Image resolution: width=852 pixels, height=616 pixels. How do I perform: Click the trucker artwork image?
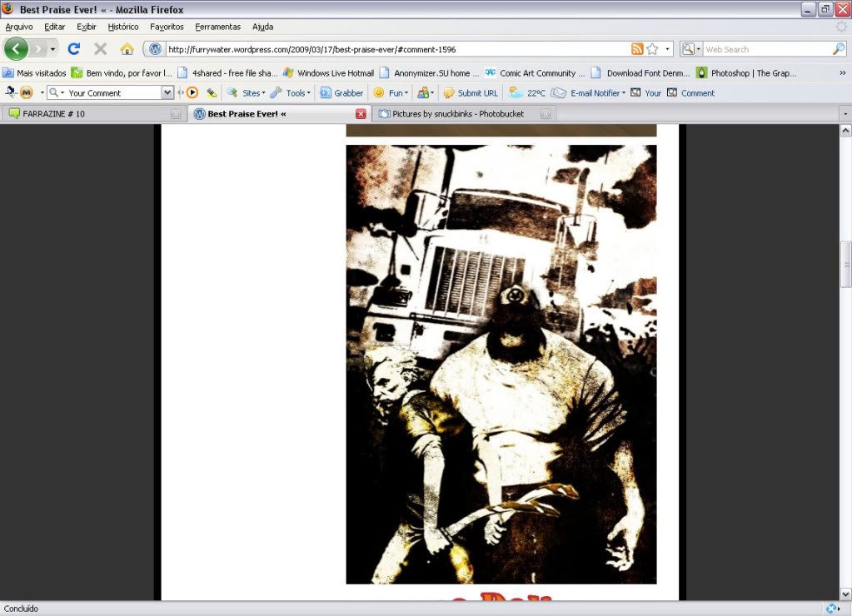(x=501, y=365)
